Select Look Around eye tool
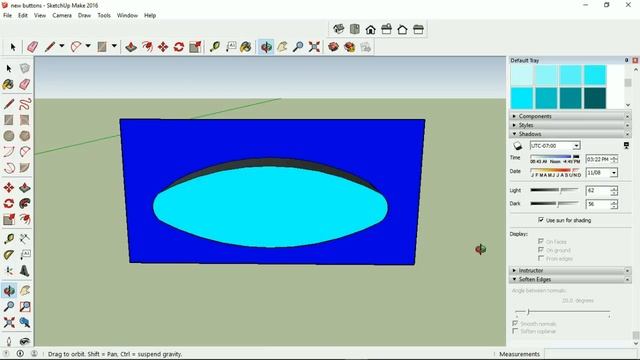The height and width of the screenshot is (360, 640). 25,341
